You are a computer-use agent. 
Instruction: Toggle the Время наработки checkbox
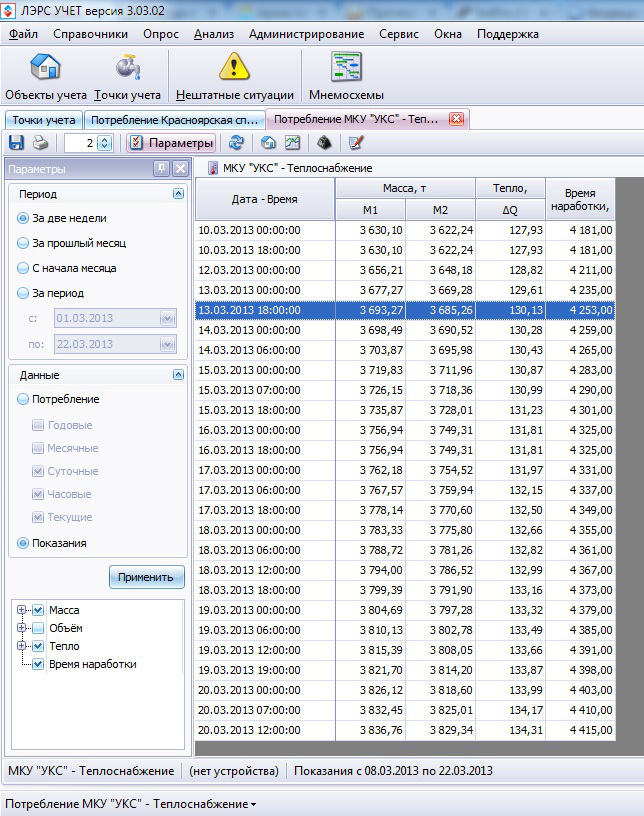coord(38,664)
